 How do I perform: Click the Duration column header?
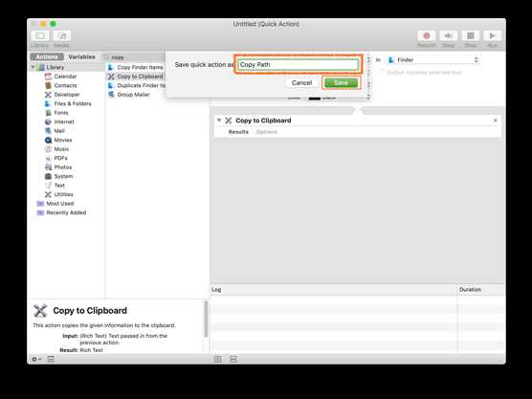click(481, 289)
